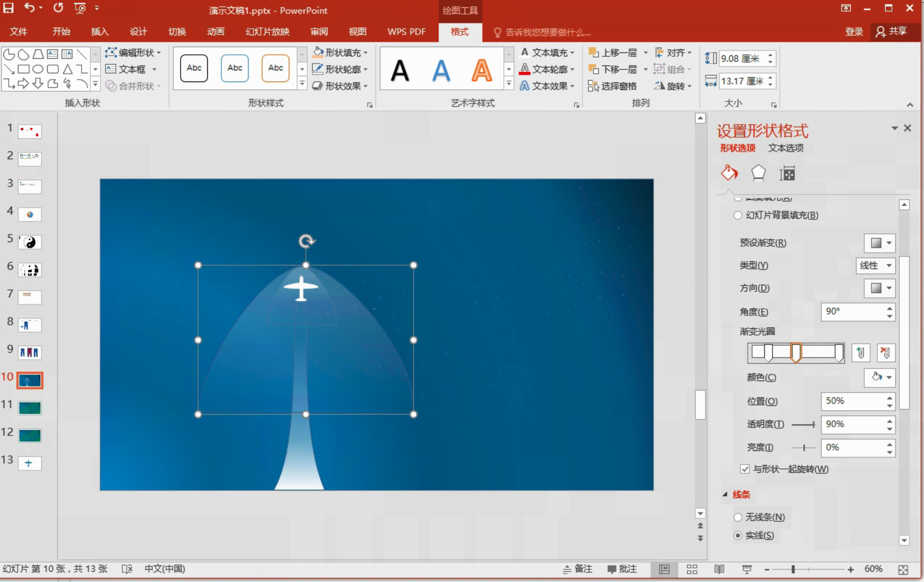Click the transparency slider track
Viewport: 924px width, 582px height.
point(804,424)
